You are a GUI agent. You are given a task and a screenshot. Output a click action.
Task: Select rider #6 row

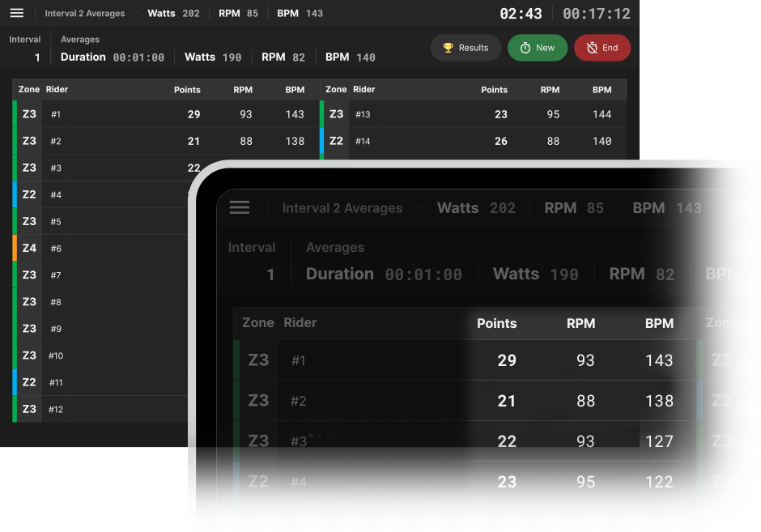[100, 248]
